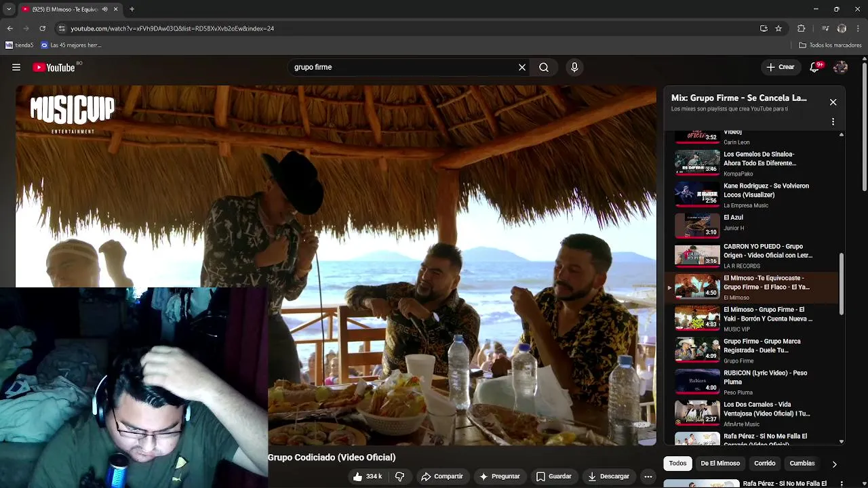Download video with Descargar button

tap(609, 476)
